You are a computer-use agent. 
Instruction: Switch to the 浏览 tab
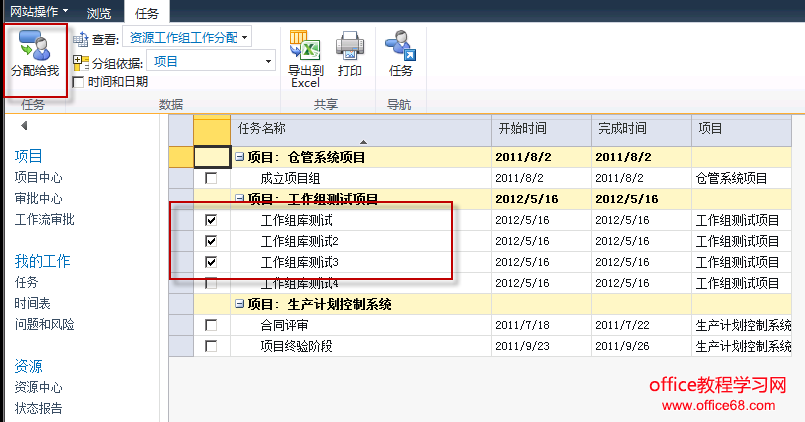pos(99,11)
